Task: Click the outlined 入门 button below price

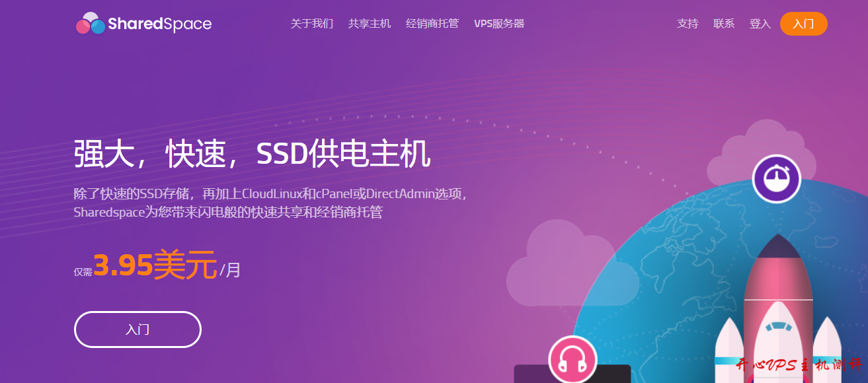Action: click(138, 330)
